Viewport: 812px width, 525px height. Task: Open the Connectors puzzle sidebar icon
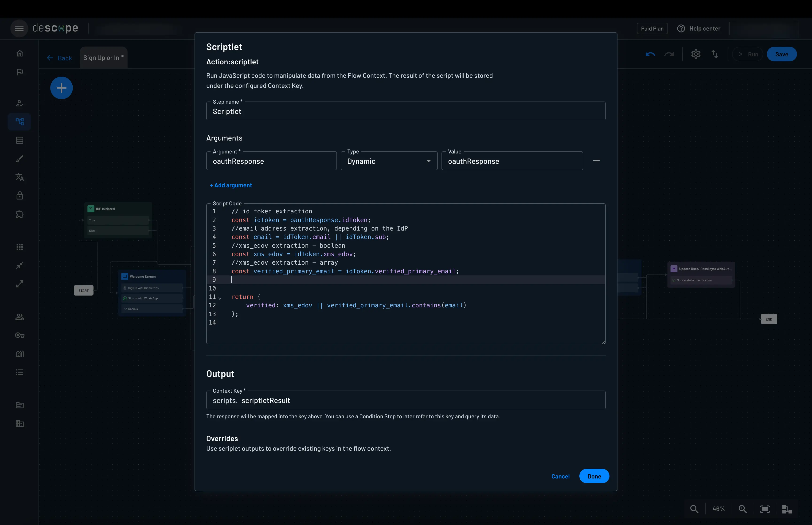(20, 214)
